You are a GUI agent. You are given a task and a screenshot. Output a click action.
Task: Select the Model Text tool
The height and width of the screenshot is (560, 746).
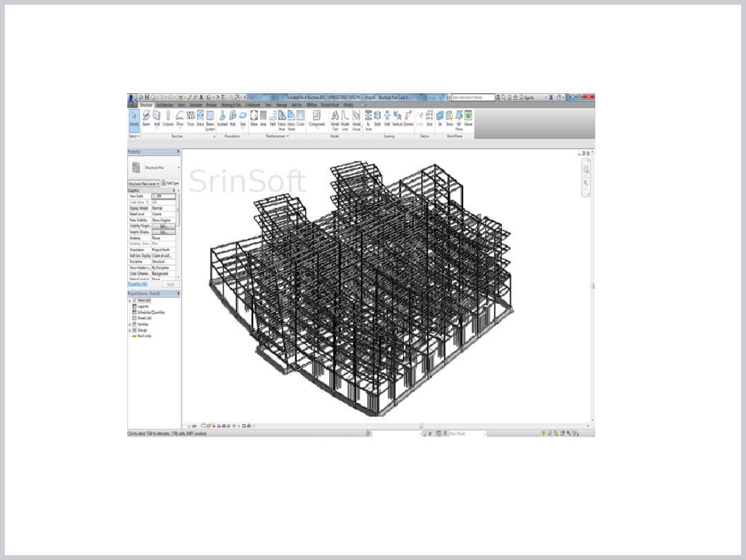coord(335,120)
